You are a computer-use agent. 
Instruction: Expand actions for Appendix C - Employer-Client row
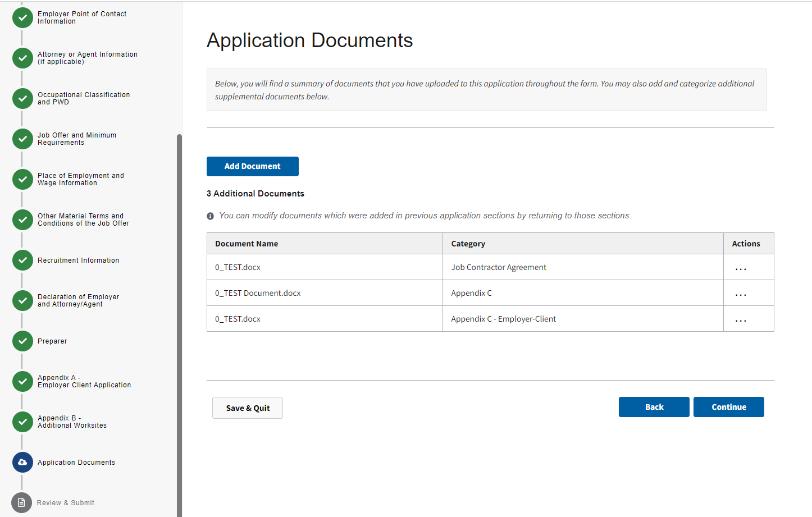[741, 320]
